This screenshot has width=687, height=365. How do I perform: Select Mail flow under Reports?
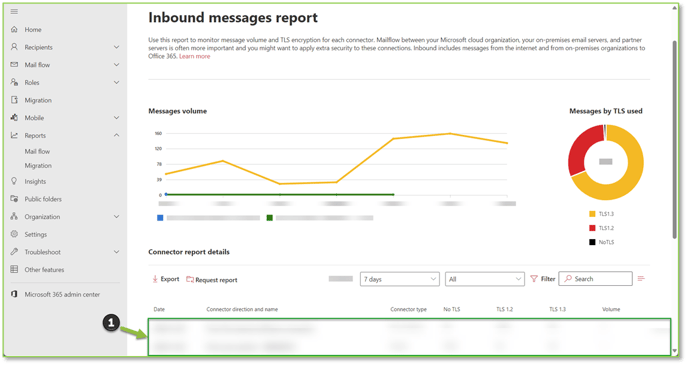click(x=37, y=151)
